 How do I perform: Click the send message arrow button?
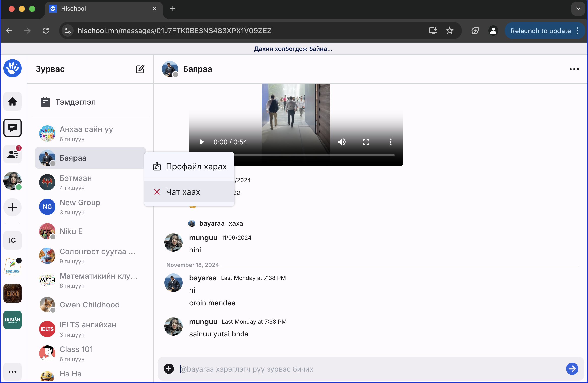572,369
